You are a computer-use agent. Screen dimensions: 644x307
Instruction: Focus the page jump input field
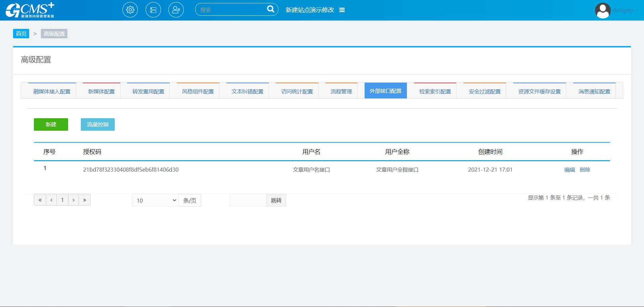pos(248,200)
